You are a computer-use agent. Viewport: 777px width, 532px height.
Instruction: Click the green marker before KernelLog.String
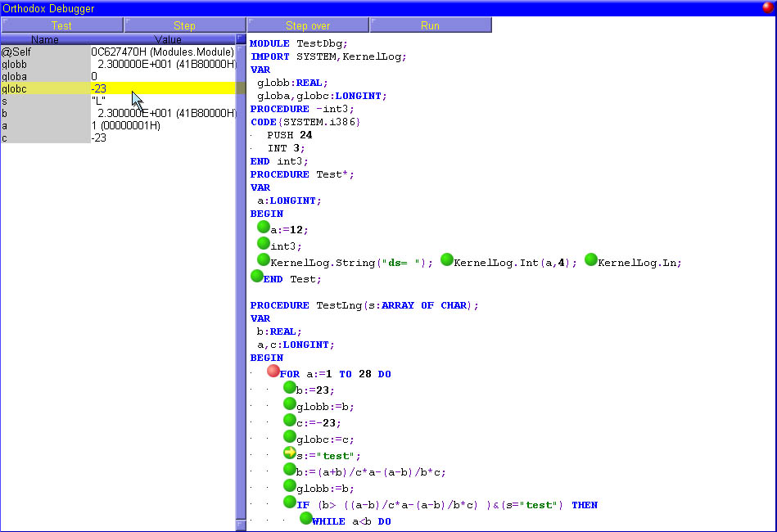(x=263, y=259)
